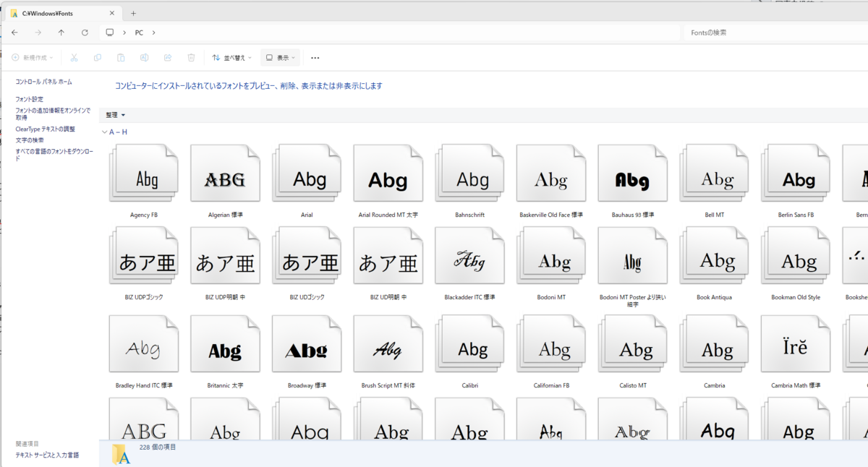868x467 pixels.
Task: Click the Share toolbar icon
Action: click(168, 58)
